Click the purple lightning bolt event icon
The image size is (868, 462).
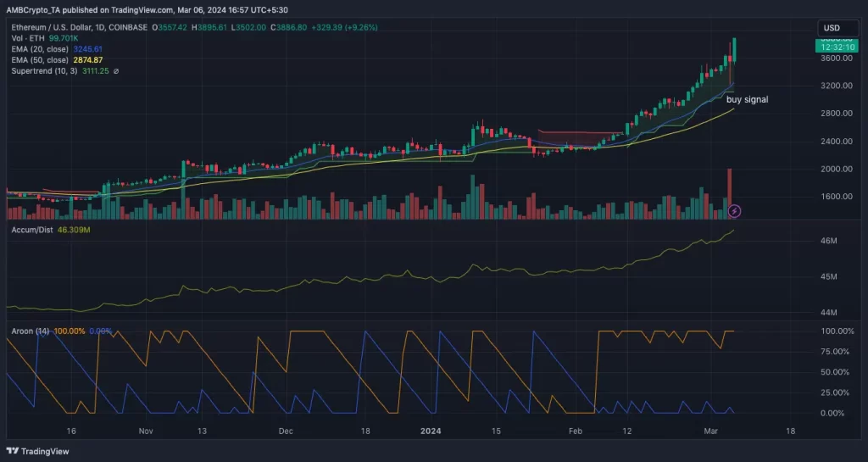pos(735,210)
